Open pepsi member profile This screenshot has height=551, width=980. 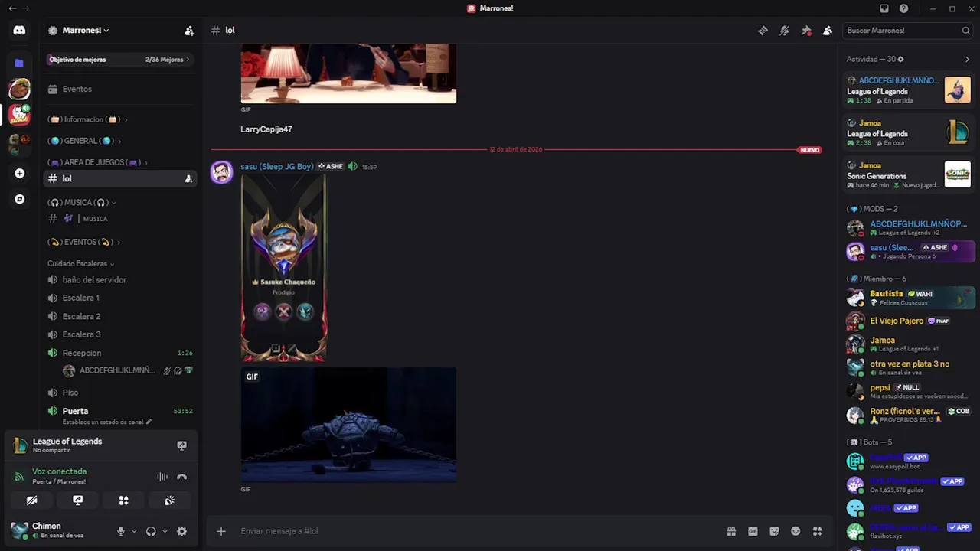coord(910,391)
